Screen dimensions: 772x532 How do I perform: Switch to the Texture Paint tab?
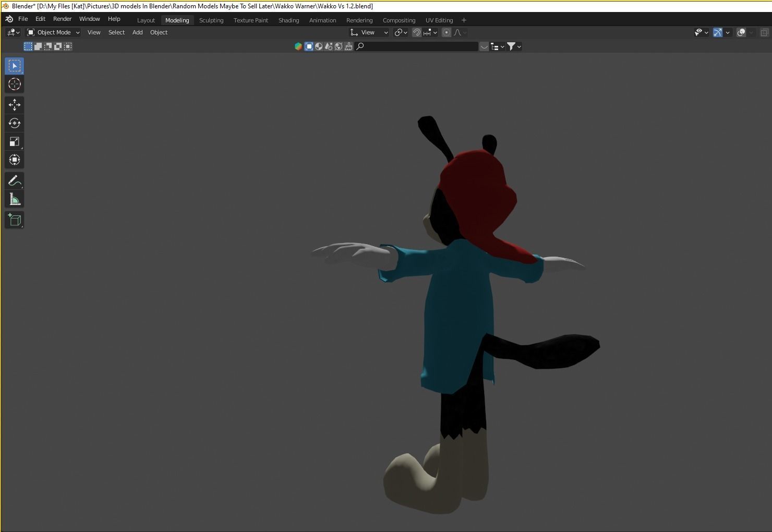pyautogui.click(x=251, y=20)
